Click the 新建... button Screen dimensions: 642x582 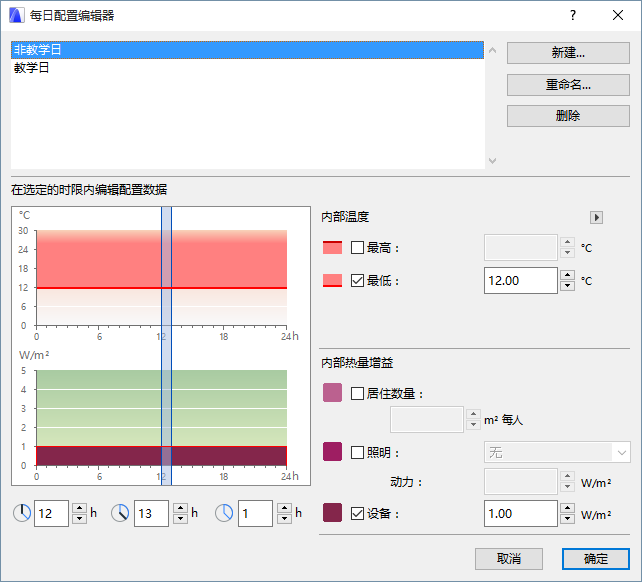[568, 53]
